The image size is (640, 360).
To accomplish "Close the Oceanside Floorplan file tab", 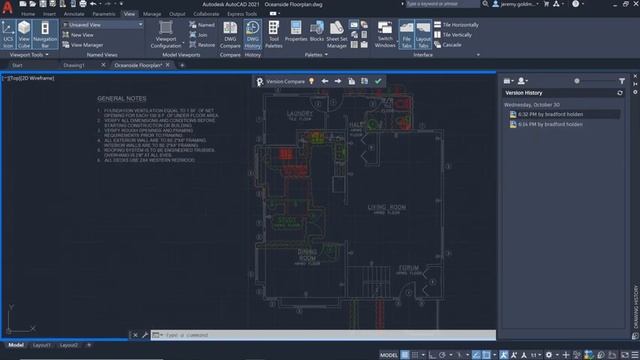I will (168, 65).
